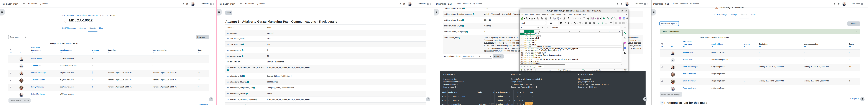Viewport: 868px width, 105px height.
Task: Toggle Edit mode on Basic report page
Action: tap(212, 4)
